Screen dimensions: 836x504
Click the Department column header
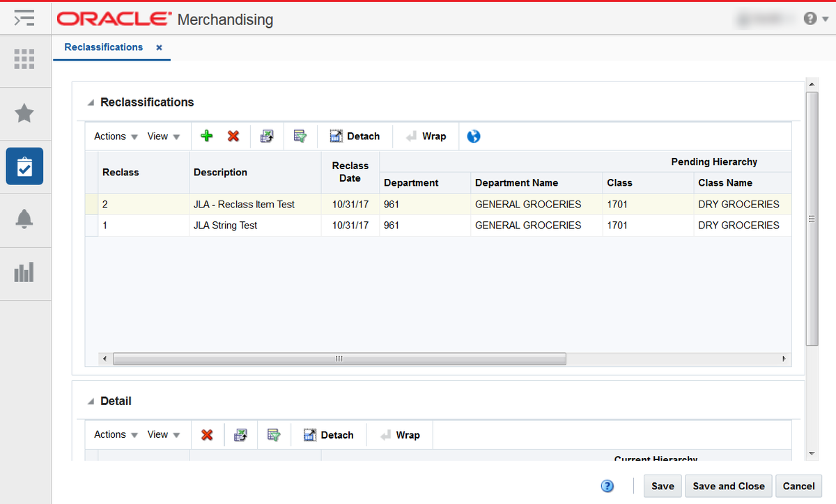[425, 182]
